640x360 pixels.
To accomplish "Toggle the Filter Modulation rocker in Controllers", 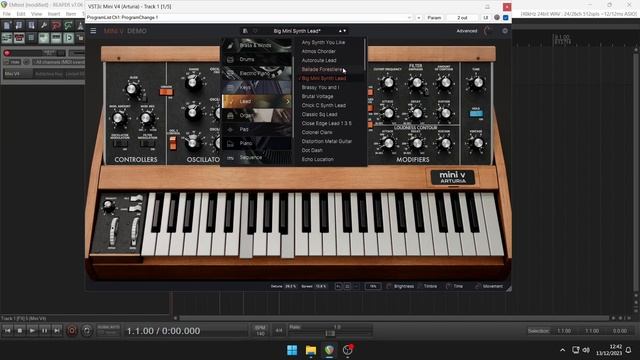I will [147, 144].
